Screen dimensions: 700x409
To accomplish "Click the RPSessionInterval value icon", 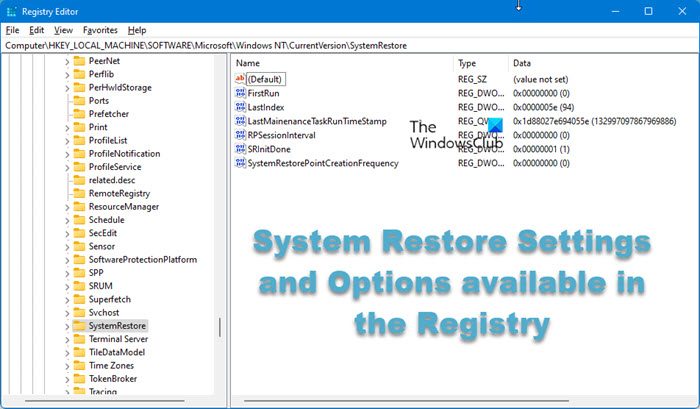I will (x=240, y=135).
